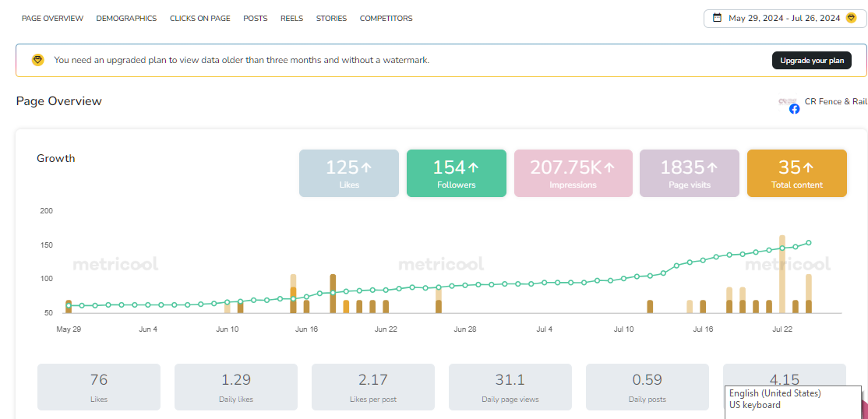The width and height of the screenshot is (868, 419).
Task: Open the Competitors tab
Action: point(386,18)
